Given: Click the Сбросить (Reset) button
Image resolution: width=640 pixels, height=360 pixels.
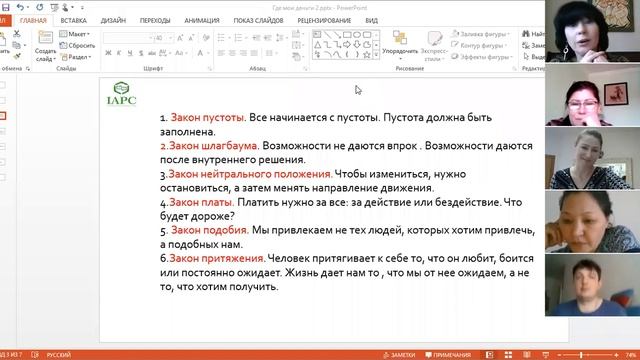Looking at the screenshot, I should (77, 45).
